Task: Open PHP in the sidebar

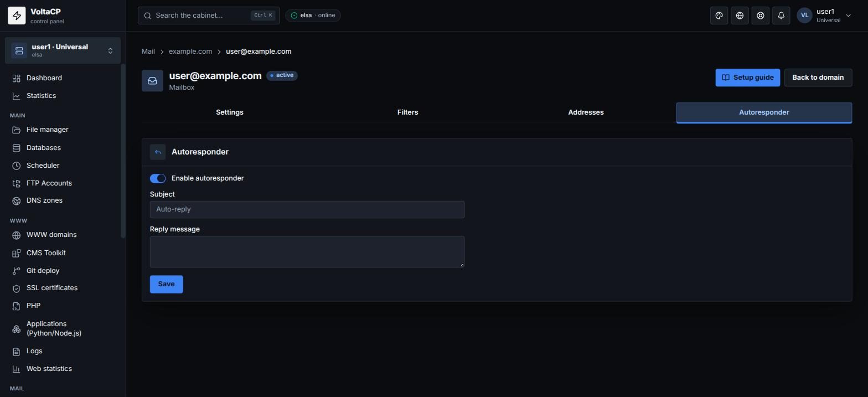Action: coord(63,306)
